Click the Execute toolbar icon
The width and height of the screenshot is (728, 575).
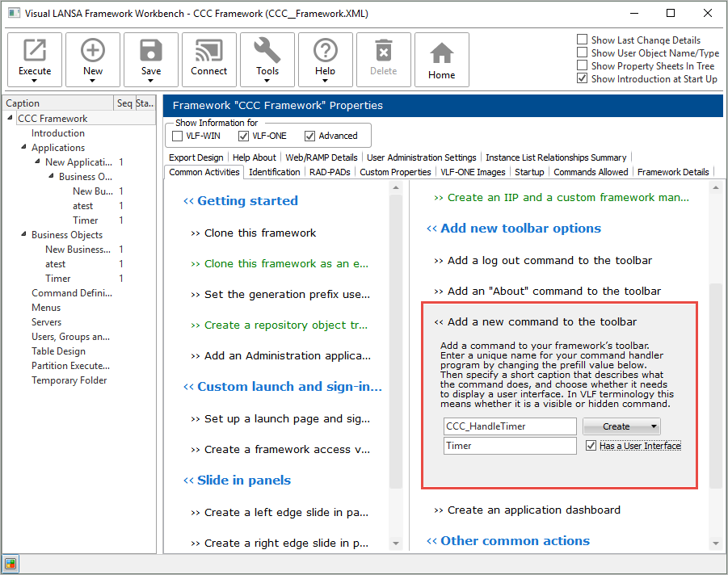[x=35, y=52]
